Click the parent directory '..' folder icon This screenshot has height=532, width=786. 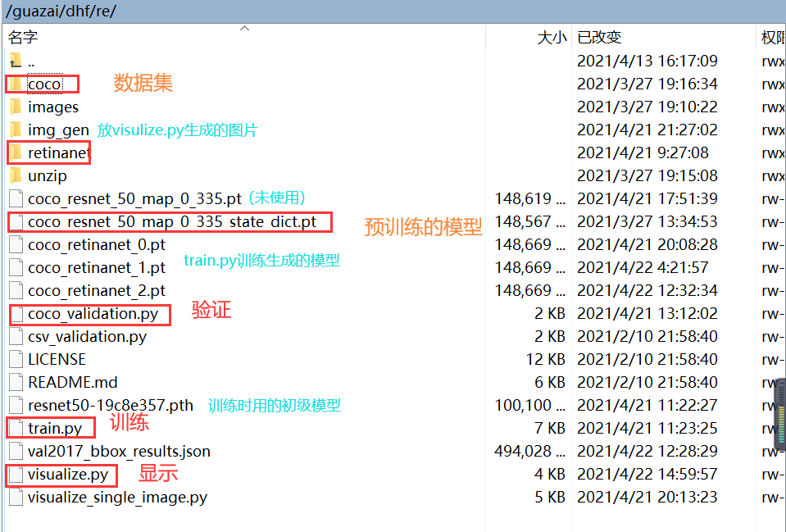tap(17, 61)
